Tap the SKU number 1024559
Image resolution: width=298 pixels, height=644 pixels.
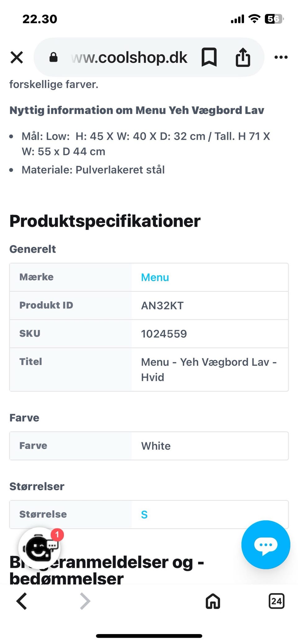(x=164, y=334)
